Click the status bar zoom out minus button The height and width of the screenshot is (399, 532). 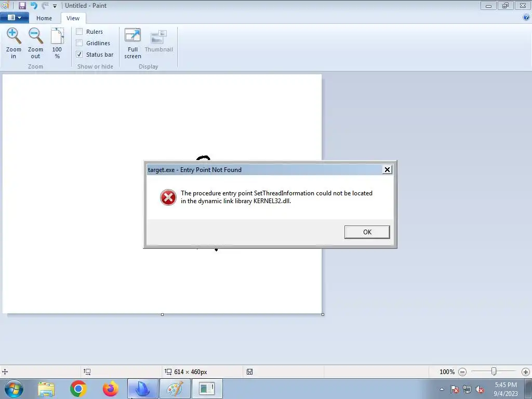pyautogui.click(x=462, y=372)
